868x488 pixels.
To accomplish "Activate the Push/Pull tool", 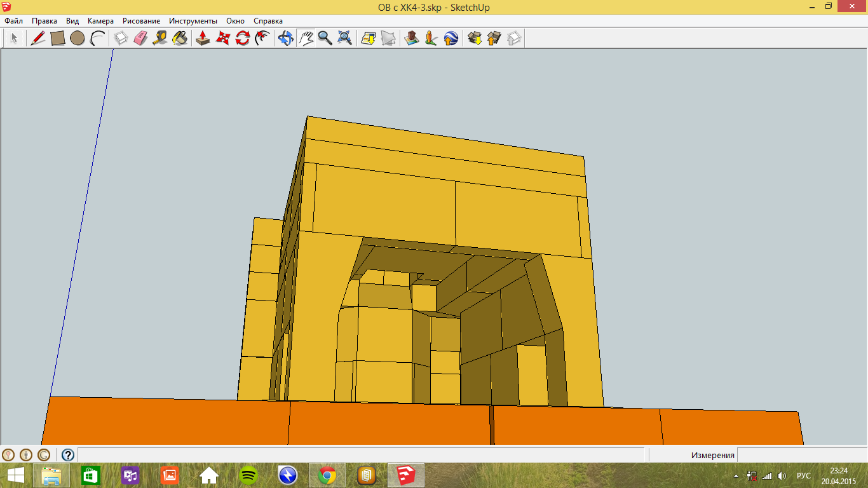I will 203,38.
